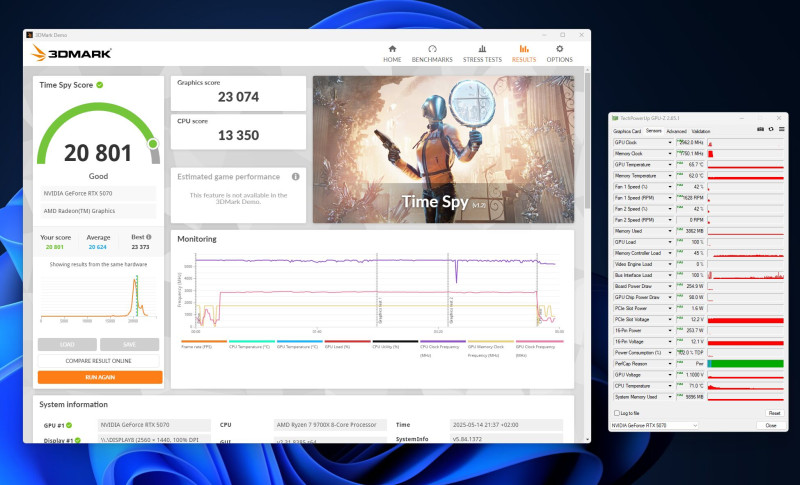Open the PerfCap Reason dropdown
The height and width of the screenshot is (485, 800).
(669, 364)
